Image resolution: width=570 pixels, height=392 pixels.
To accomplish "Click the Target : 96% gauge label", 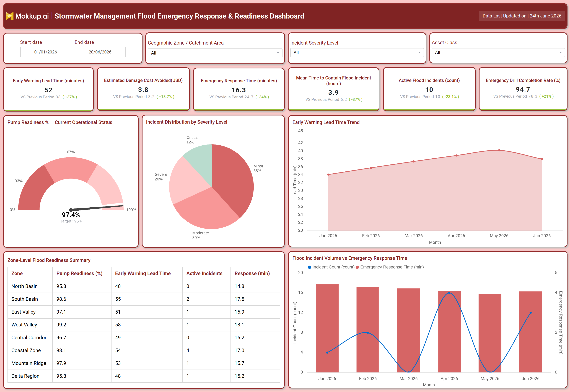I will tap(71, 221).
